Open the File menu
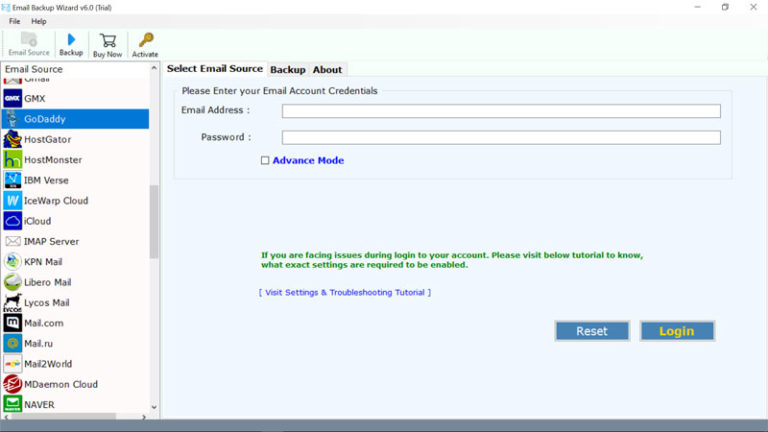This screenshot has width=768, height=432. pyautogui.click(x=15, y=21)
